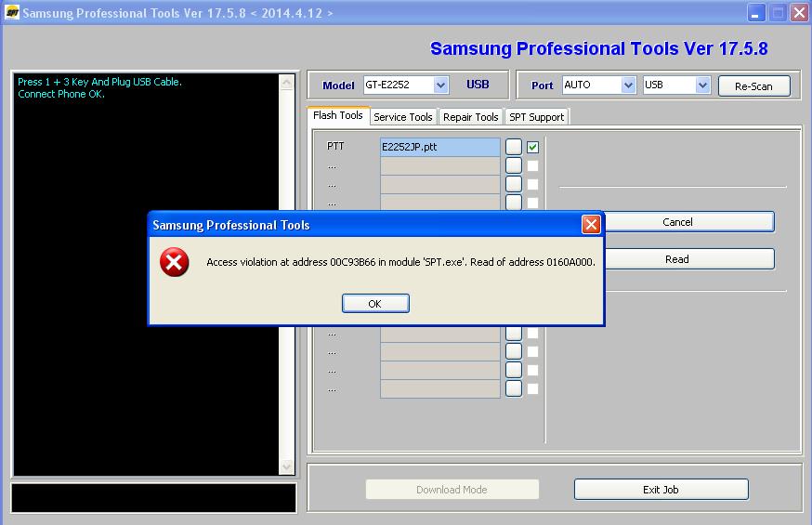Viewport: 812px width, 525px height.
Task: Click the Cancel button
Action: [689, 222]
